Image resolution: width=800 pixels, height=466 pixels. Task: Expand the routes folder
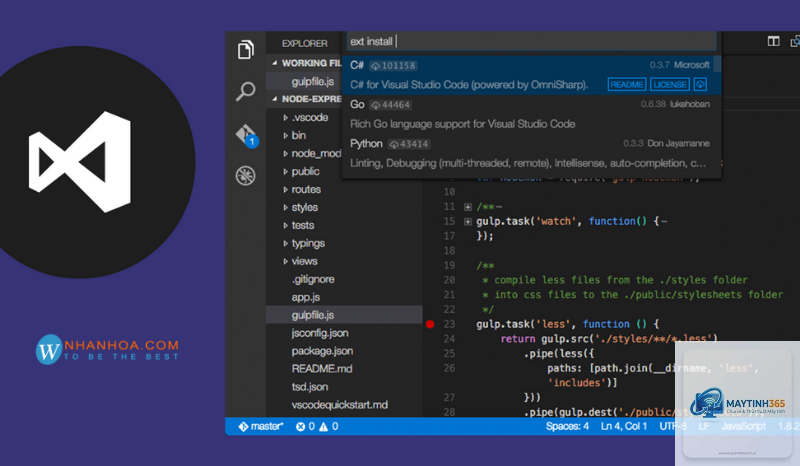(285, 189)
